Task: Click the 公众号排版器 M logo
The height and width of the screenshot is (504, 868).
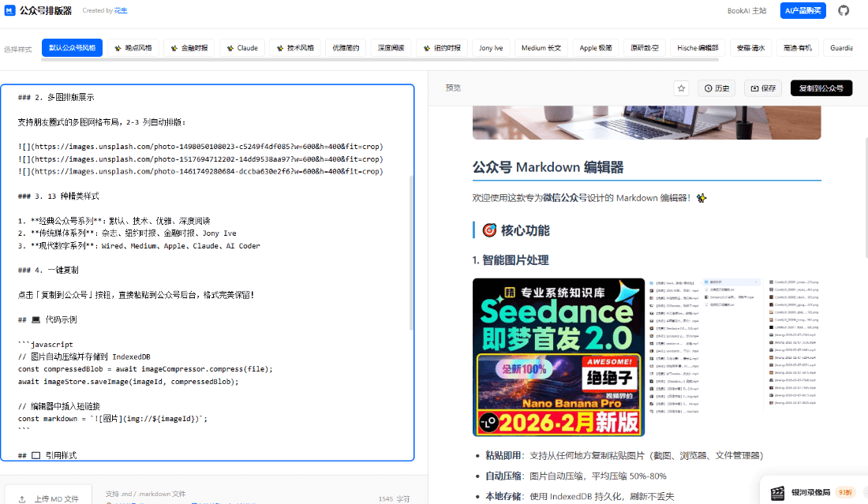Action: coord(9,11)
